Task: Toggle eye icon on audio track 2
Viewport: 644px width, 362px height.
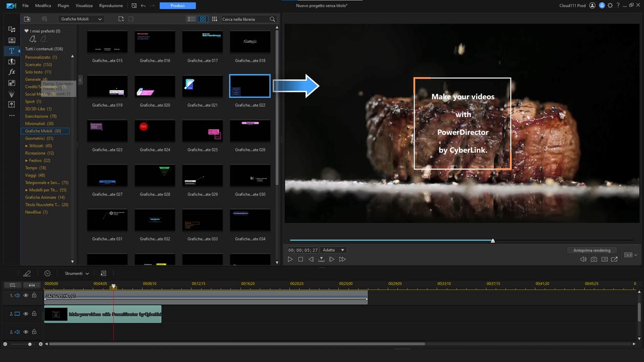Action: [26, 331]
